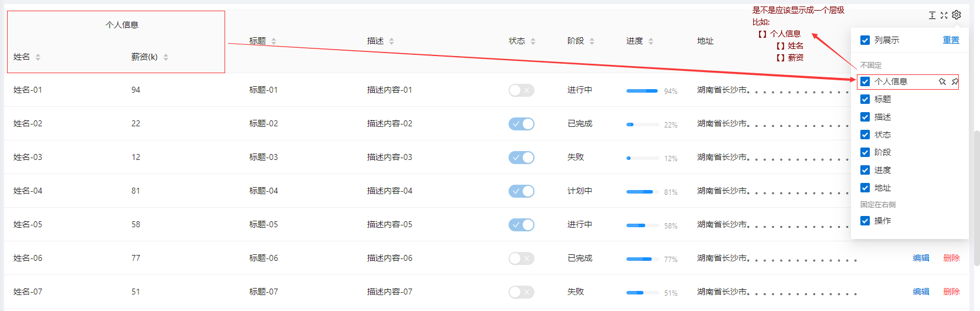Click 已完成 stage in 姓名-02 row
Viewport: 980px width, 311px height.
(x=580, y=123)
